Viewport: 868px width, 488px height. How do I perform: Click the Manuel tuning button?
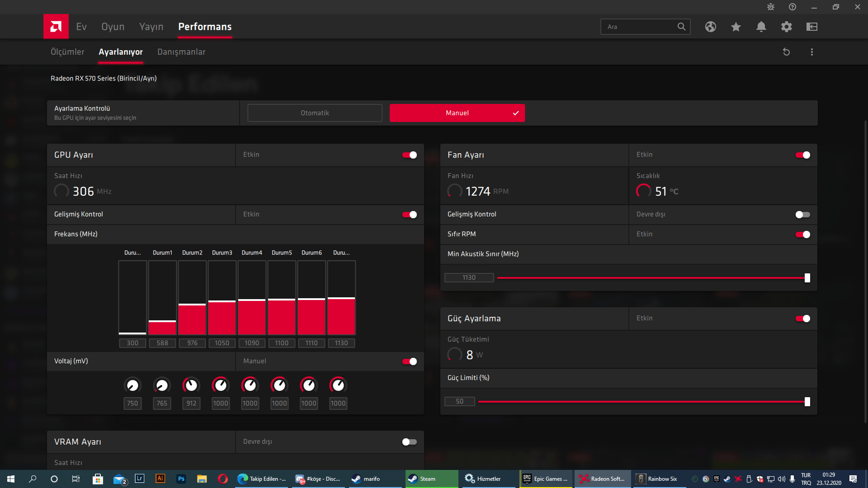(457, 113)
